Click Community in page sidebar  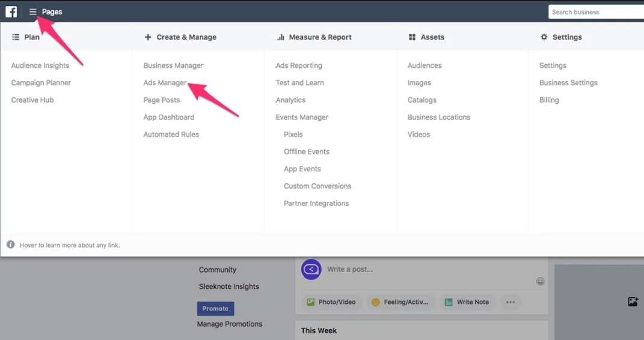[x=218, y=270]
